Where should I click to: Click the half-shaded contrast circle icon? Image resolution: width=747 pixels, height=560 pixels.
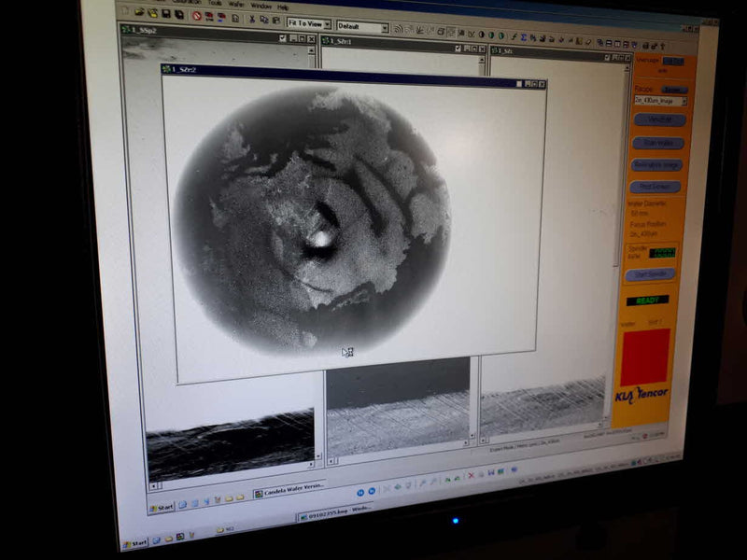point(481,35)
